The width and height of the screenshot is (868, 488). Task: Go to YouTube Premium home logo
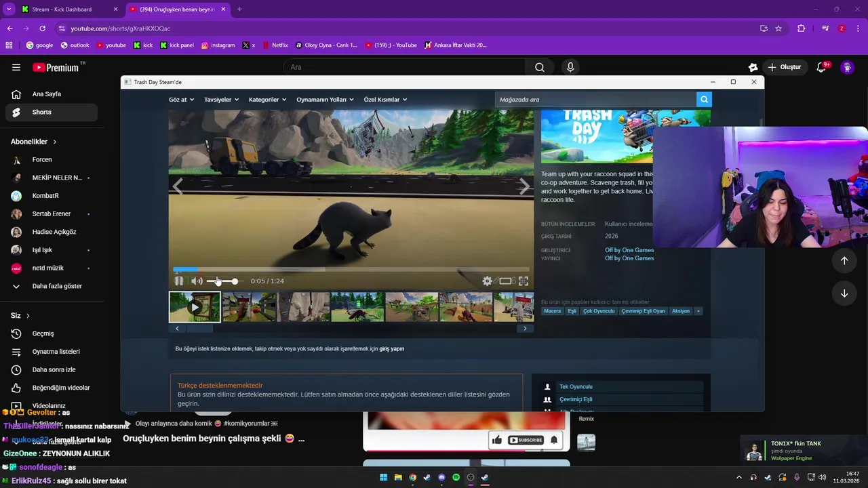pyautogui.click(x=56, y=67)
